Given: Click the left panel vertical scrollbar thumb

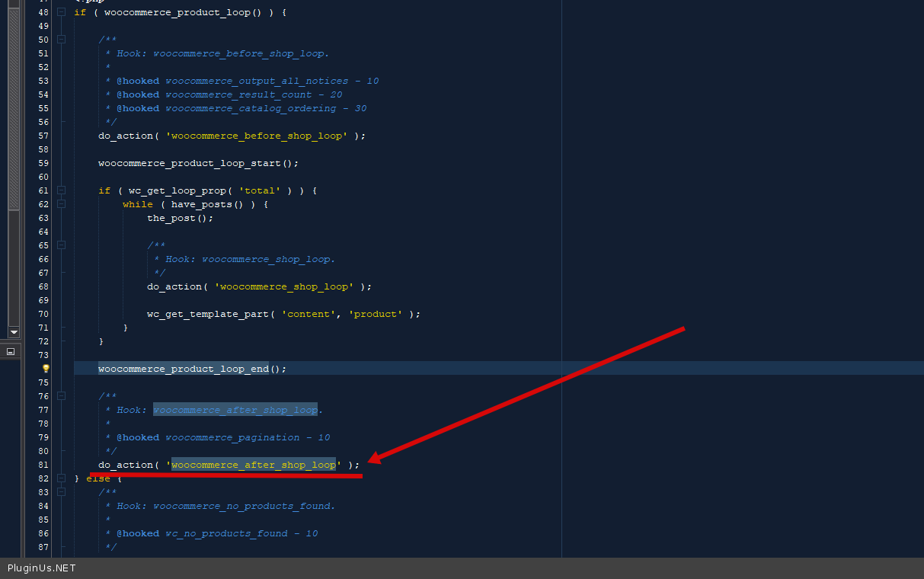Looking at the screenshot, I should (13, 107).
